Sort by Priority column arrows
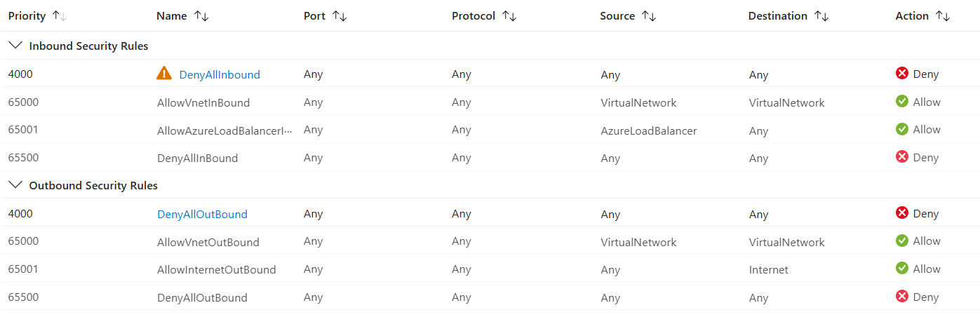This screenshot has height=324, width=980. tap(60, 16)
